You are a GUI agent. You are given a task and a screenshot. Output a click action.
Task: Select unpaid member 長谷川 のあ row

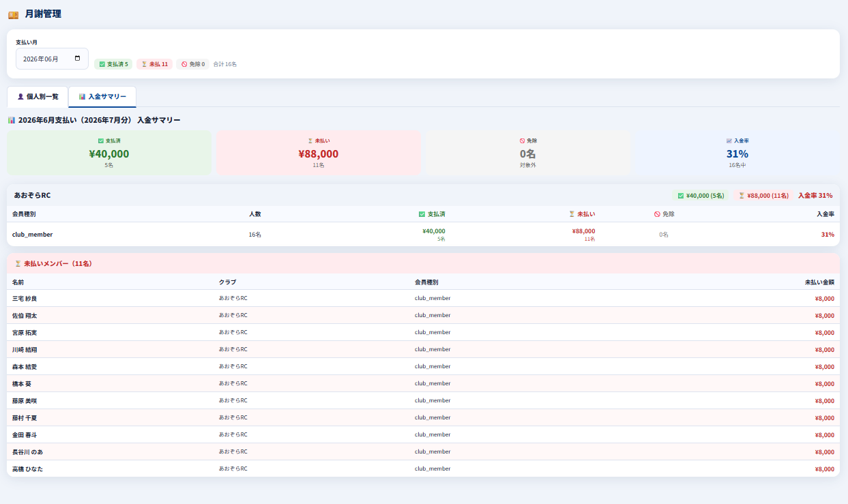coord(423,451)
